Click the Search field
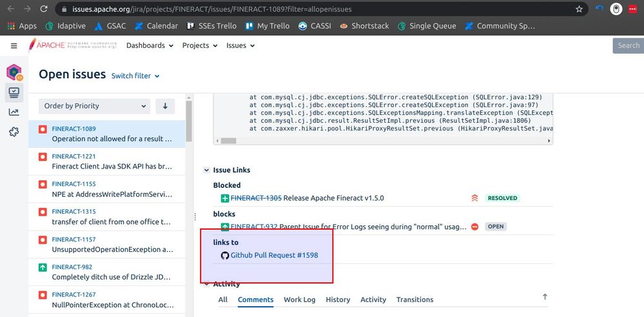Viewport: 644px width, 317px height. tap(629, 46)
